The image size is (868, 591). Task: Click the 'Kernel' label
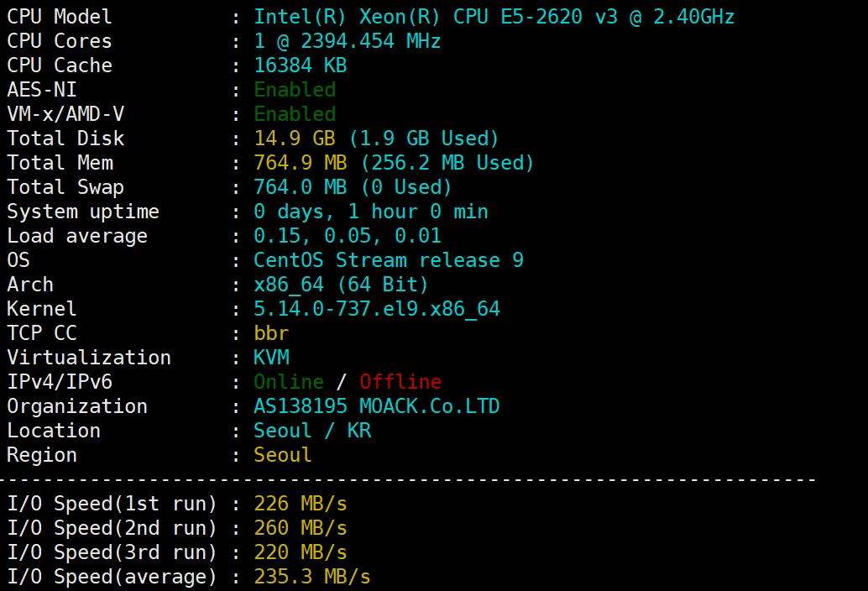point(41,309)
